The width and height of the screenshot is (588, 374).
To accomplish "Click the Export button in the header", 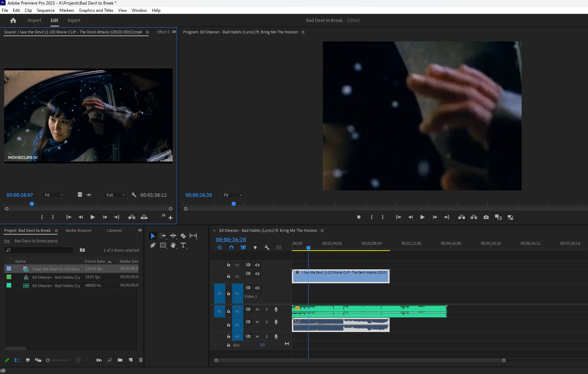I will tap(74, 21).
